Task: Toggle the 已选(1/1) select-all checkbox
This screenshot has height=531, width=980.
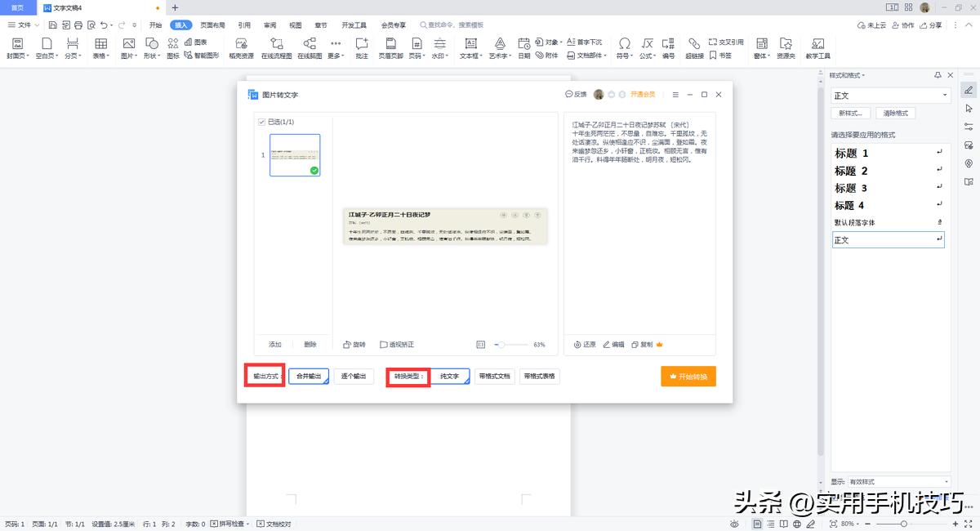Action: coord(261,122)
